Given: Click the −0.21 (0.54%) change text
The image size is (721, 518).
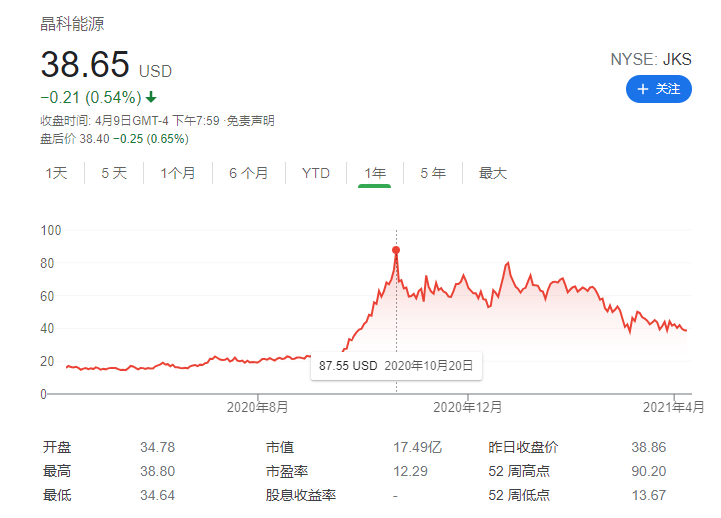Looking at the screenshot, I should pyautogui.click(x=91, y=97).
